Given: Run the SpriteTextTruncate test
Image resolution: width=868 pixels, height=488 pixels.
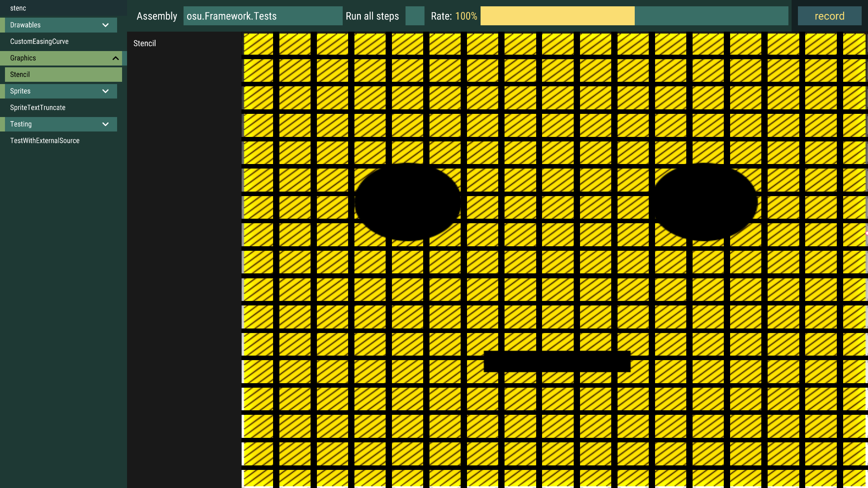Looking at the screenshot, I should [38, 108].
